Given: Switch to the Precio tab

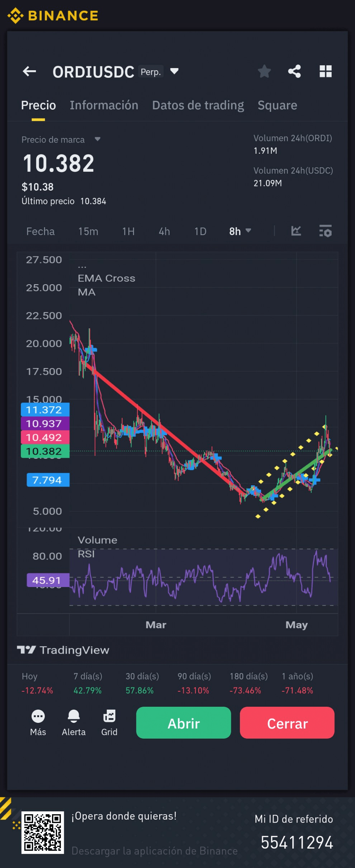Looking at the screenshot, I should 38,105.
